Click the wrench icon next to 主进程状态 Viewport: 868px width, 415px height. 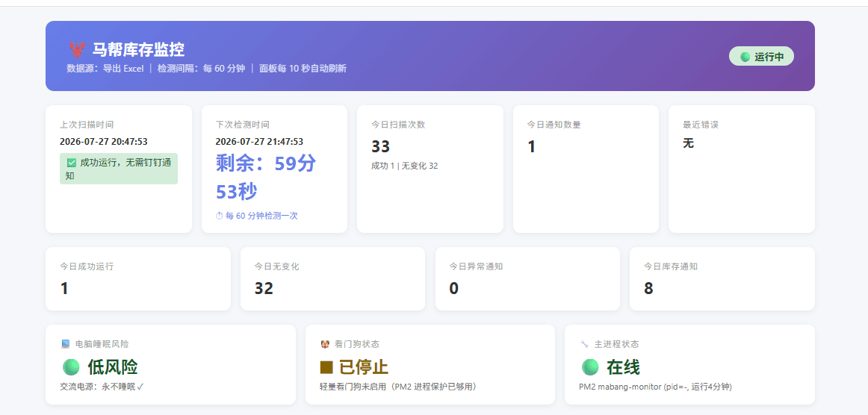click(x=585, y=344)
